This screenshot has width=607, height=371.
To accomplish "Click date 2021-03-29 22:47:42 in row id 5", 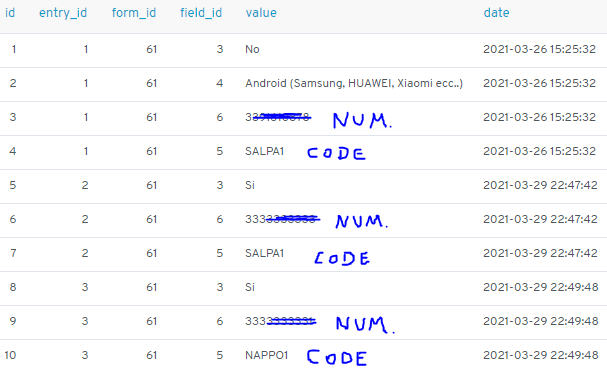I will point(540,185).
